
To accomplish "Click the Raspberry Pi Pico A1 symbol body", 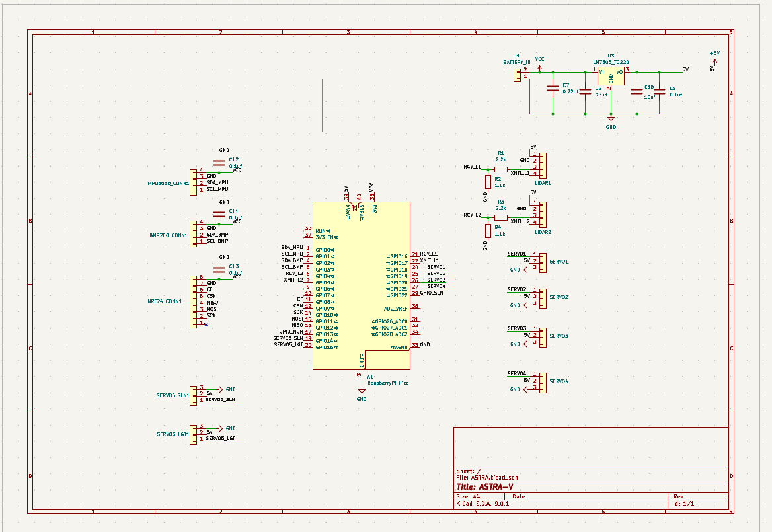I will (x=361, y=285).
